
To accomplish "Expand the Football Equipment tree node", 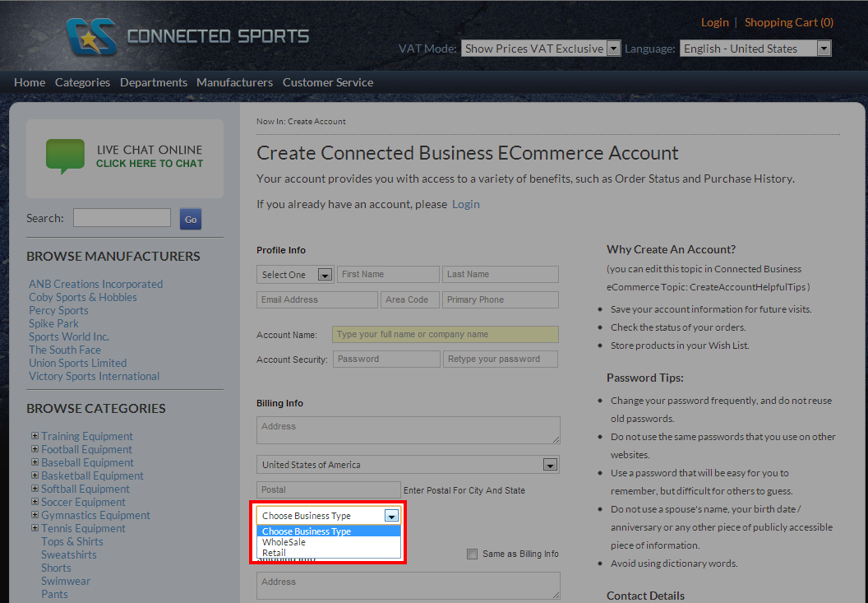I will tap(35, 449).
